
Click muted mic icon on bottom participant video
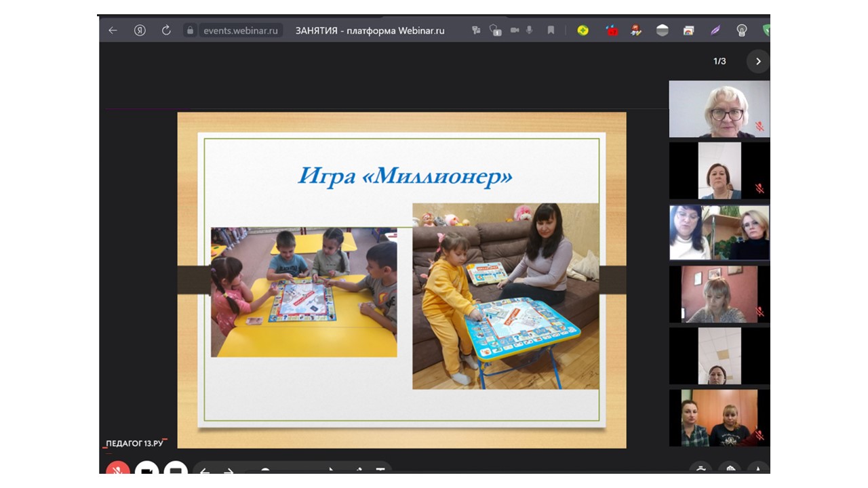pos(759,435)
